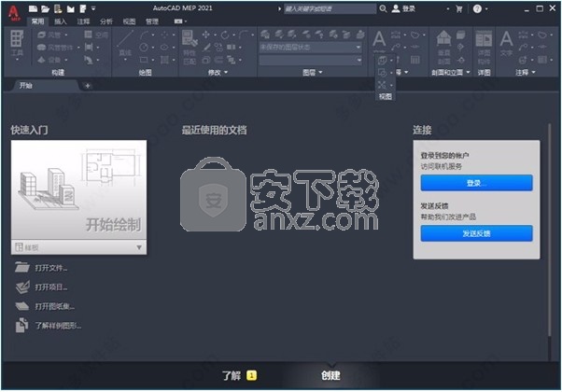
Task: Switch to the 视图 ribbon tab
Action: click(129, 21)
